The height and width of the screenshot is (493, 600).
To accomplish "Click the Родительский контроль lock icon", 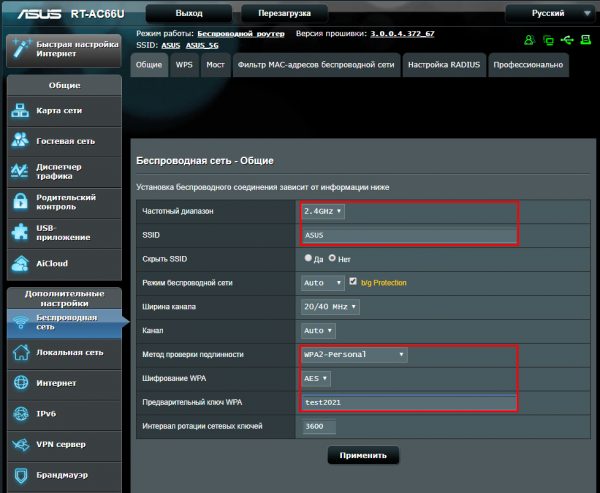I will [21, 203].
